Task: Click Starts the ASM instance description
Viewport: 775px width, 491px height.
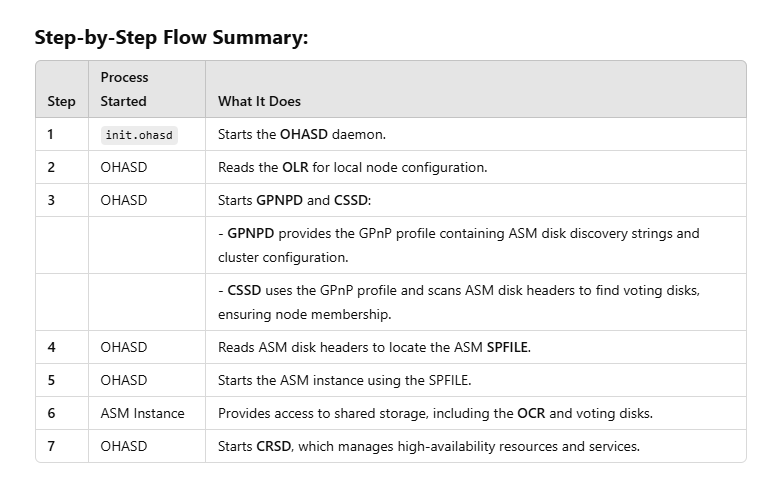Action: pyautogui.click(x=344, y=380)
